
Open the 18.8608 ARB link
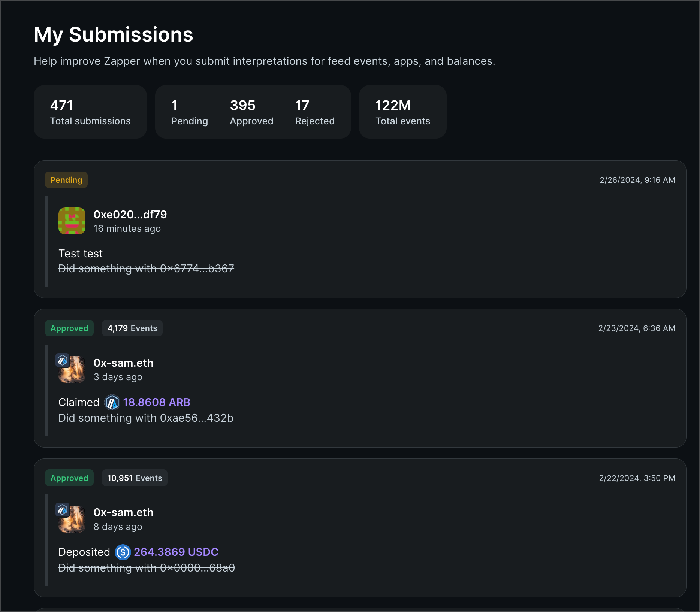pyautogui.click(x=157, y=402)
